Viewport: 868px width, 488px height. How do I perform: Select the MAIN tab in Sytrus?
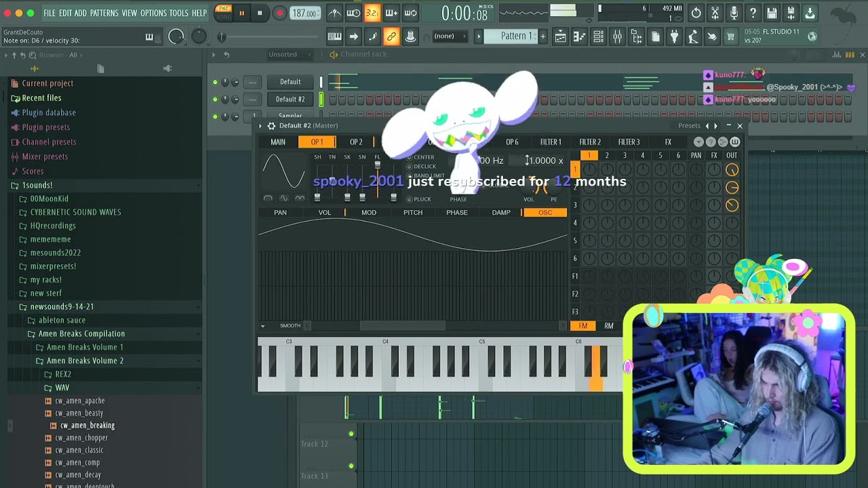coord(278,142)
